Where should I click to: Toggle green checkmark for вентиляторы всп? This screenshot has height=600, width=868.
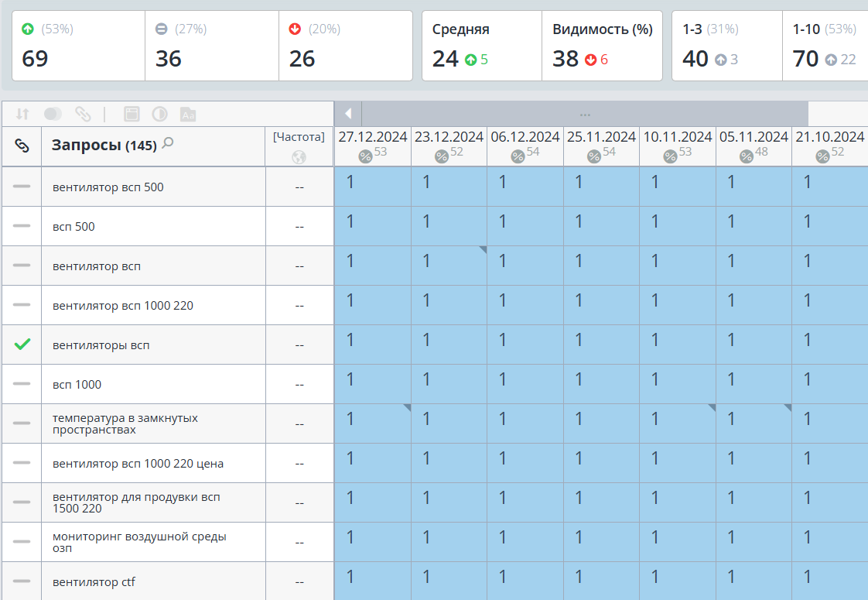coord(22,345)
